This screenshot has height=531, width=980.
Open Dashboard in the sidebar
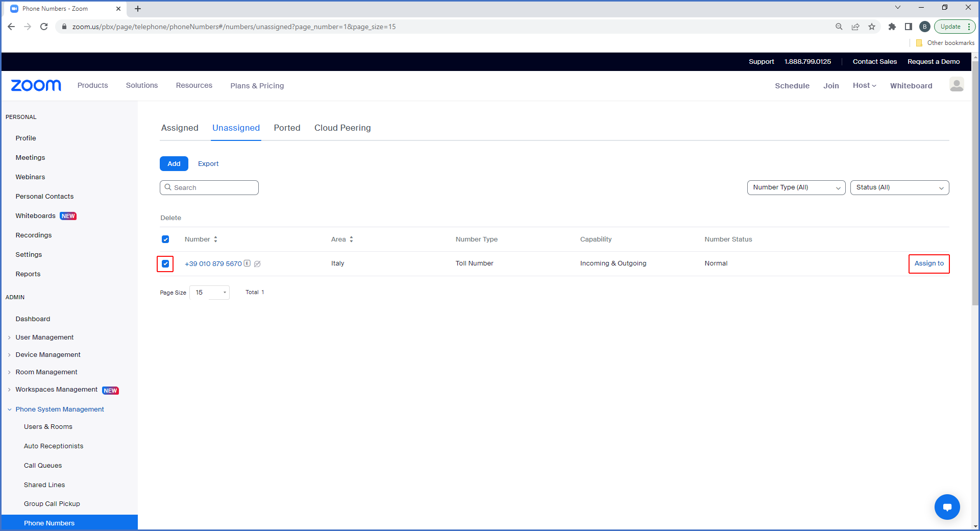pos(33,319)
